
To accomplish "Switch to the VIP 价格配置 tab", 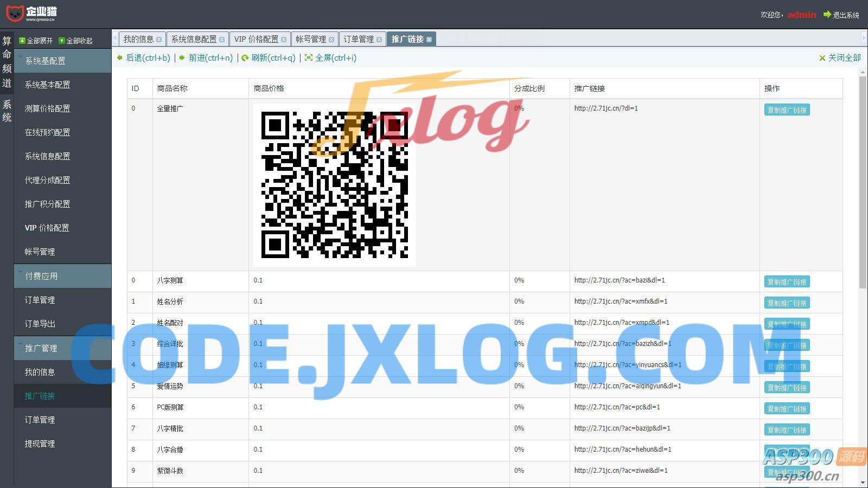I will (256, 39).
